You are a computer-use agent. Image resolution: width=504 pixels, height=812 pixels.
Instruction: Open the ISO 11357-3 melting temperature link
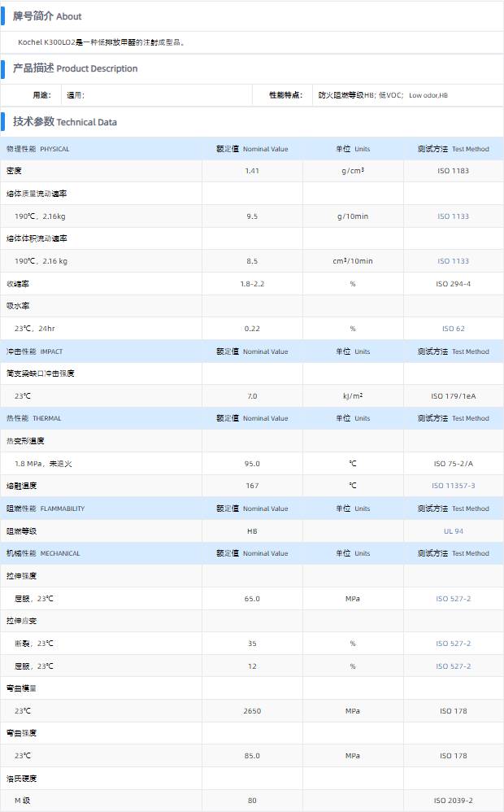point(453,486)
